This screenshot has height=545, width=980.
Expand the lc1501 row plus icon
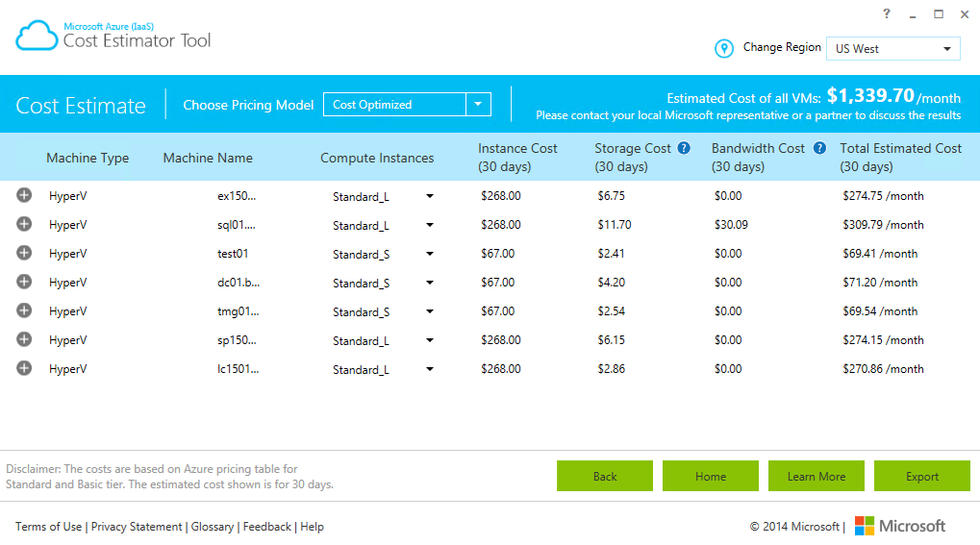(x=24, y=368)
